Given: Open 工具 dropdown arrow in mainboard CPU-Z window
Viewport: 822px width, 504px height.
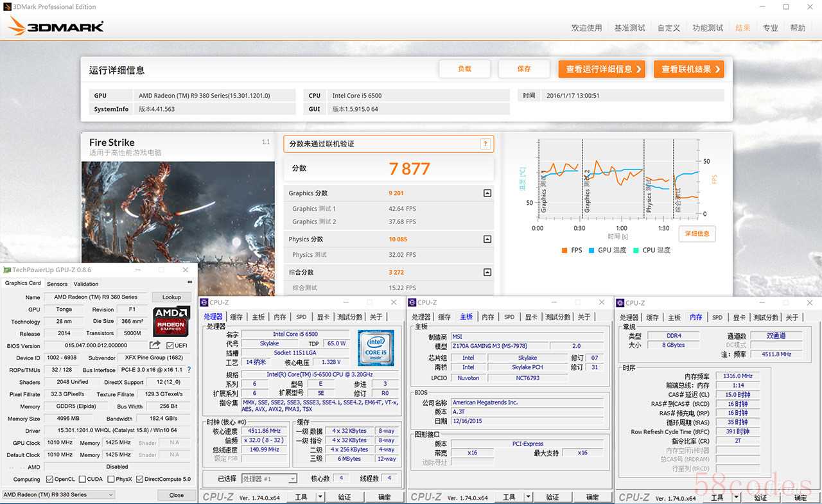Looking at the screenshot, I should [529, 497].
